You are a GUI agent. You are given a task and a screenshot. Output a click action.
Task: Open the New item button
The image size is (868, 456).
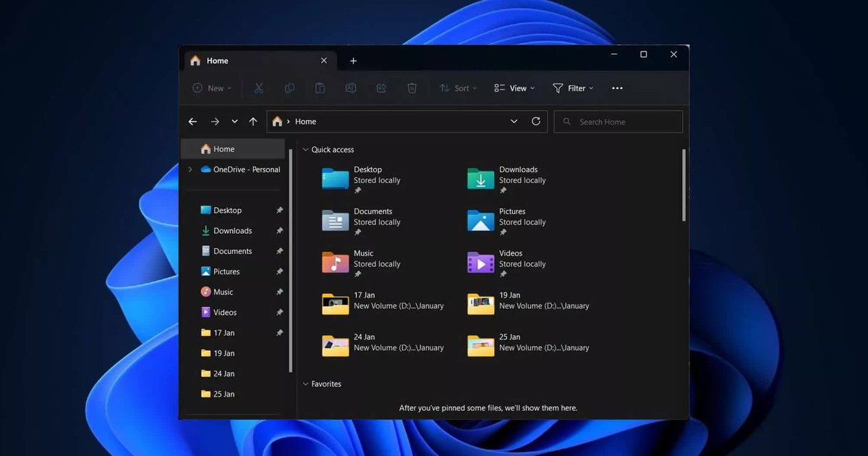[x=212, y=88]
